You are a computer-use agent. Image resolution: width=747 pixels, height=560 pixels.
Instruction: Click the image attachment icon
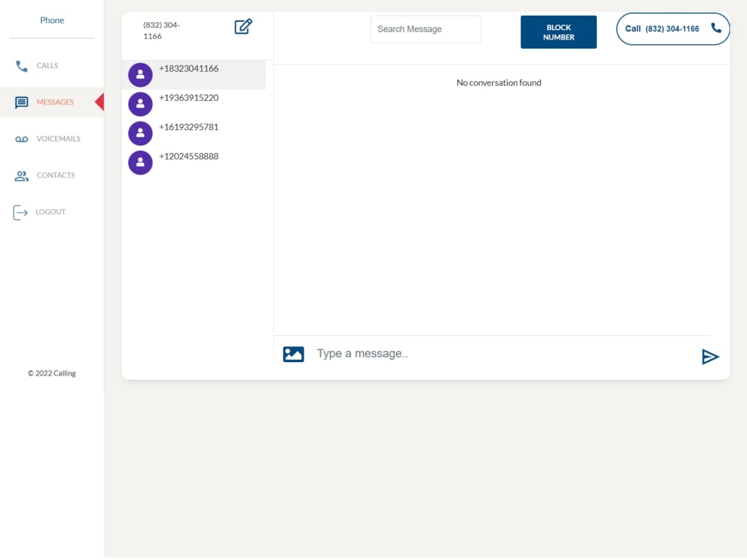pyautogui.click(x=293, y=354)
